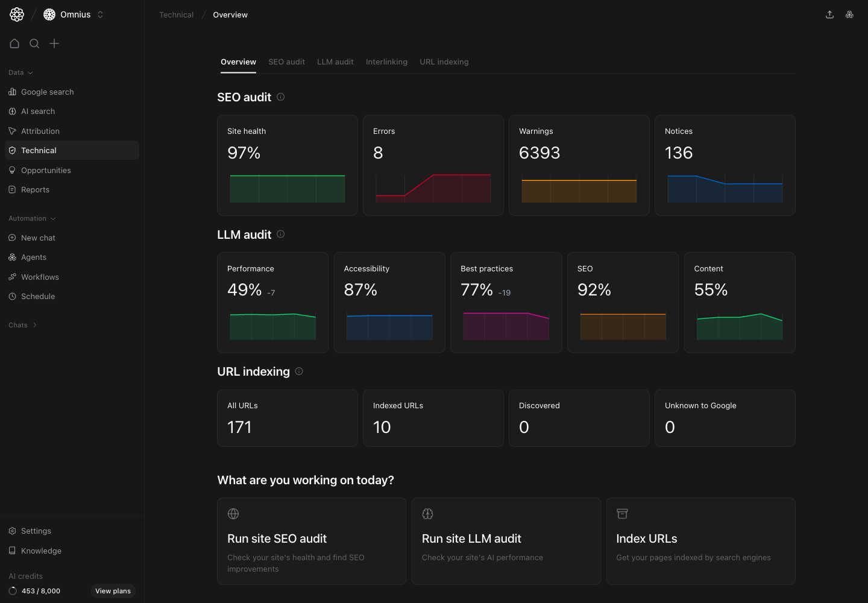Open the Omnius workspace switcher
868x603 pixels.
click(74, 14)
